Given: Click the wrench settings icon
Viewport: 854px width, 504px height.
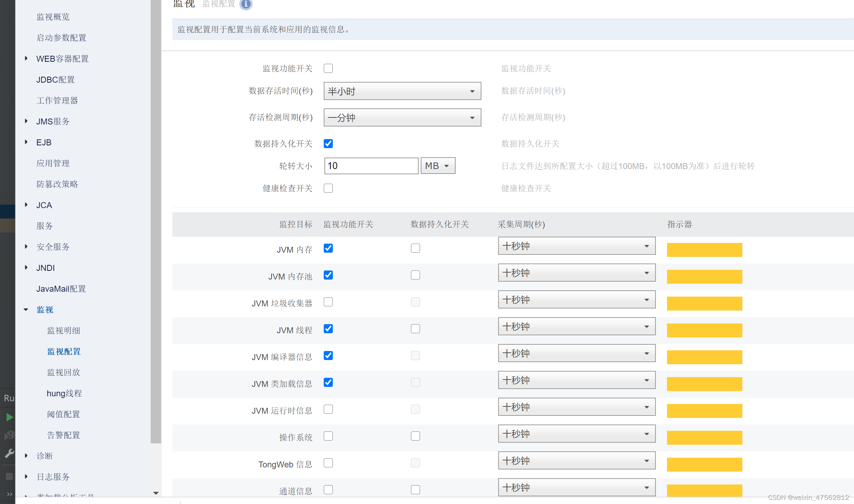Looking at the screenshot, I should [9, 453].
